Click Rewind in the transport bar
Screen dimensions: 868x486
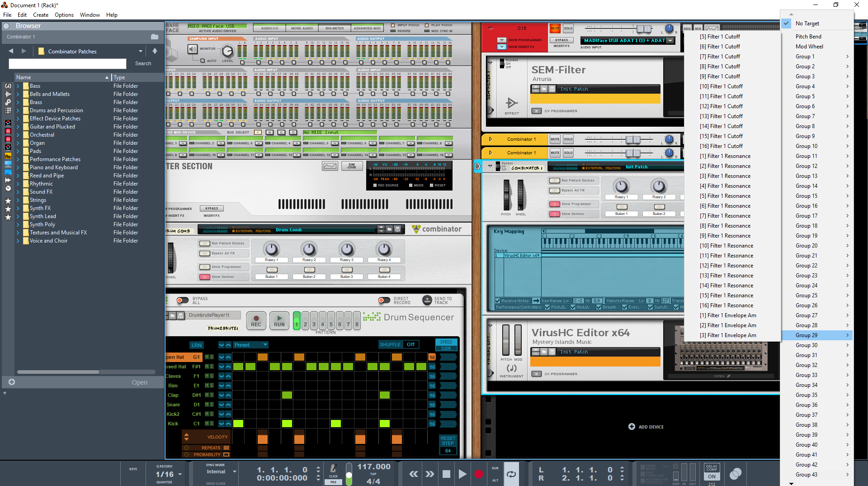(x=414, y=474)
